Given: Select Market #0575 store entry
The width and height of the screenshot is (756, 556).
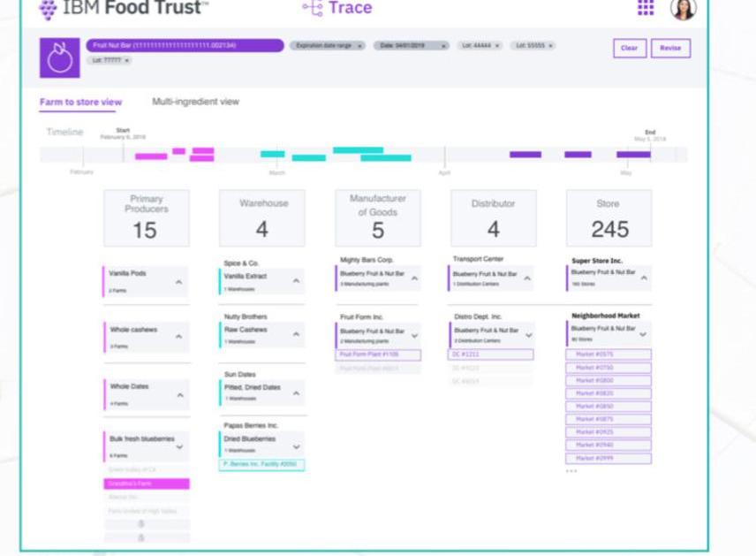Looking at the screenshot, I should tap(609, 354).
